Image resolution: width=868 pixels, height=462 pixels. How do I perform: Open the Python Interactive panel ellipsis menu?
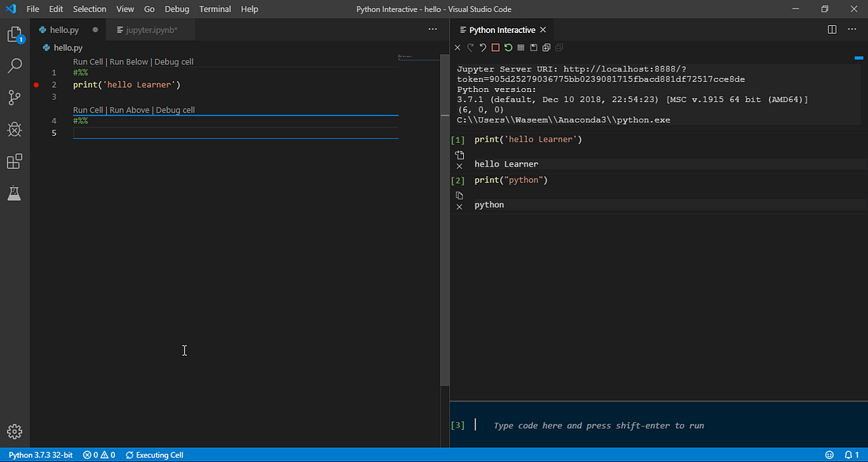(852, 29)
